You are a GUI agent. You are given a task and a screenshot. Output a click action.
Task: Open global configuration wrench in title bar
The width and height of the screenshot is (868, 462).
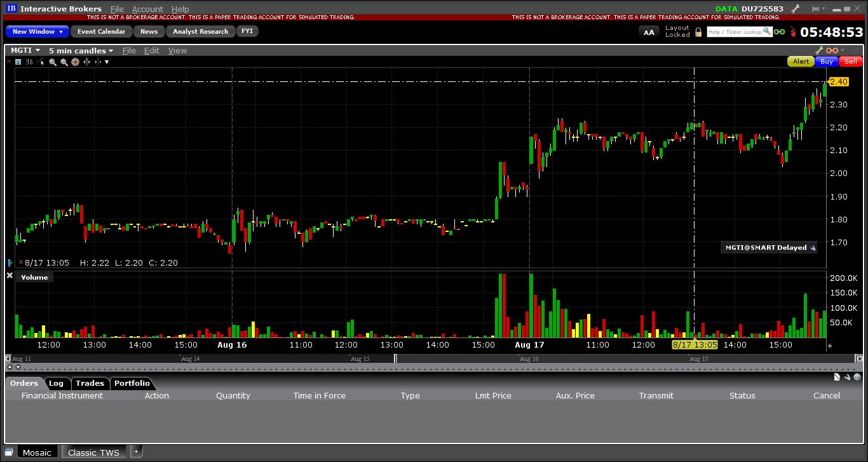[797, 9]
